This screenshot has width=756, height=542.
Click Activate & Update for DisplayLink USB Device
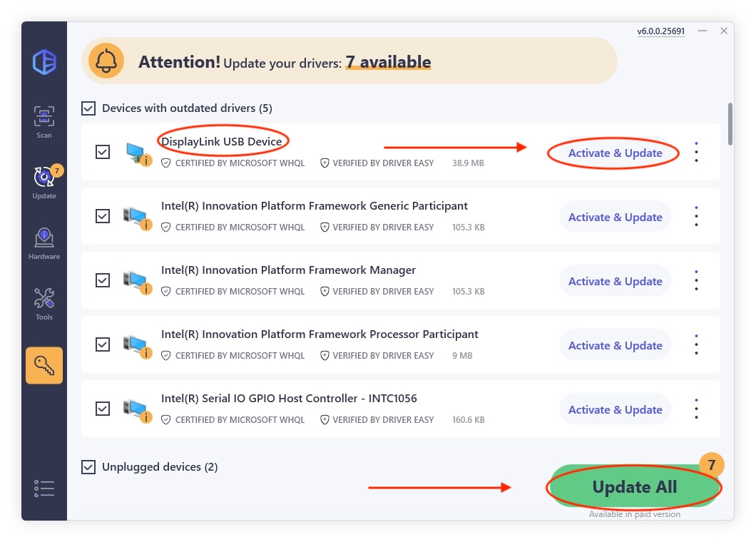615,153
